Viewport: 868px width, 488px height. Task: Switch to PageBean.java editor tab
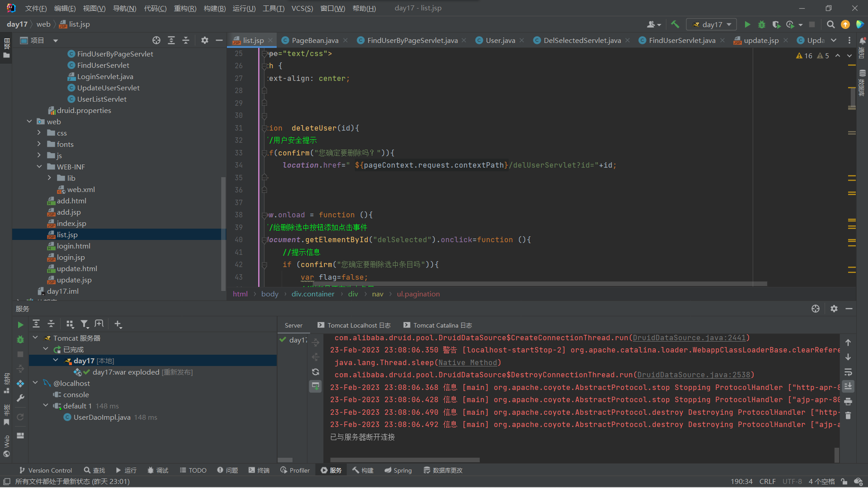pyautogui.click(x=315, y=40)
